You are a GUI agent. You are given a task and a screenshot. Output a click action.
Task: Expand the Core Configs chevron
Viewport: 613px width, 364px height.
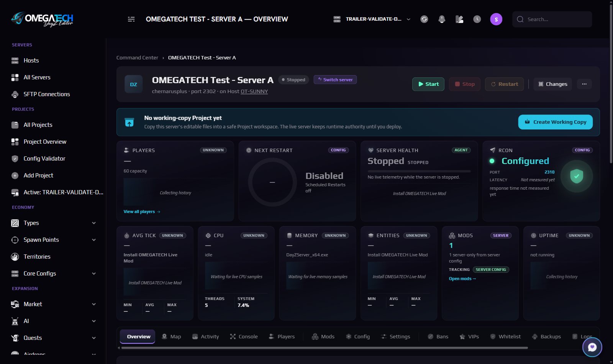click(94, 274)
